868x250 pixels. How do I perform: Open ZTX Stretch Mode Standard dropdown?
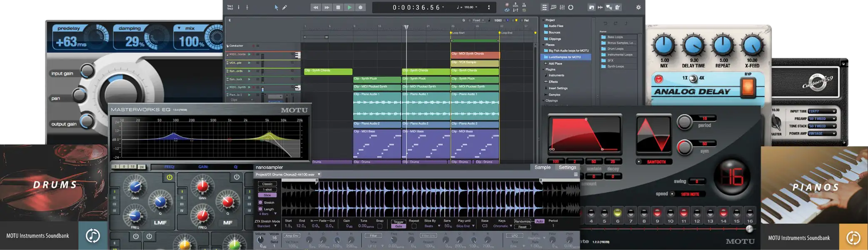click(x=267, y=226)
